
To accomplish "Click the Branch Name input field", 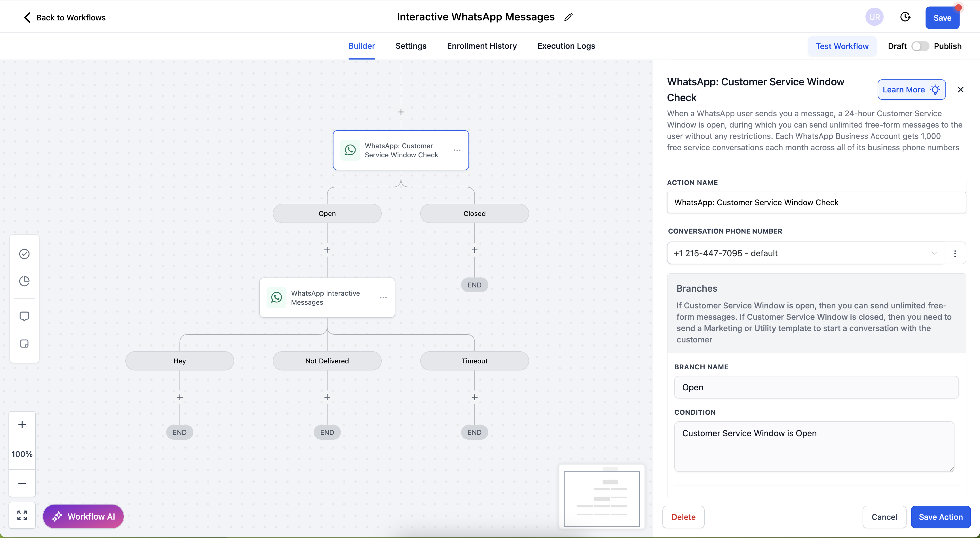I will click(816, 387).
